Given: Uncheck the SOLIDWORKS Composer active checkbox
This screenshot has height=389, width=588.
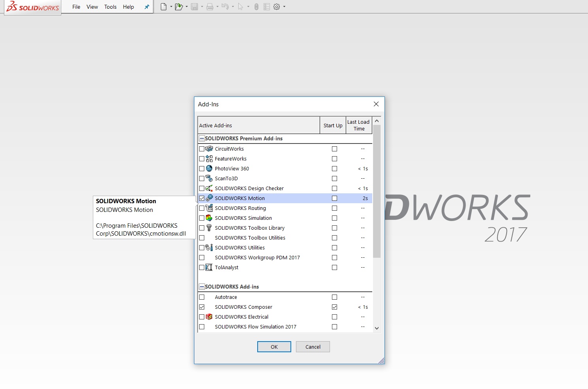Looking at the screenshot, I should (202, 307).
